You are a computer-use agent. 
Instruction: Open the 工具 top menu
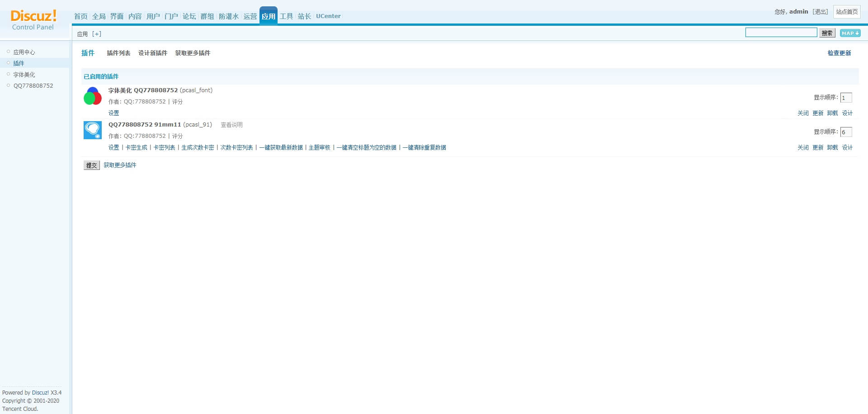286,16
